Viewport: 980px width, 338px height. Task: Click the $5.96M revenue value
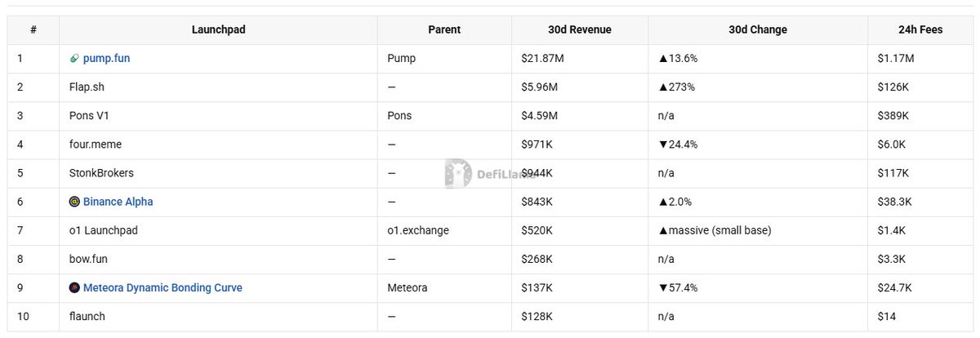click(x=540, y=87)
